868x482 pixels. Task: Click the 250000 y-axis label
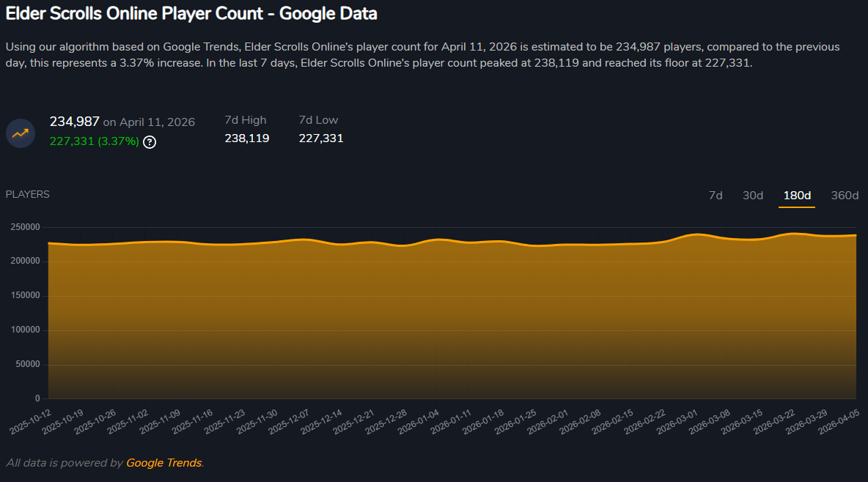26,227
